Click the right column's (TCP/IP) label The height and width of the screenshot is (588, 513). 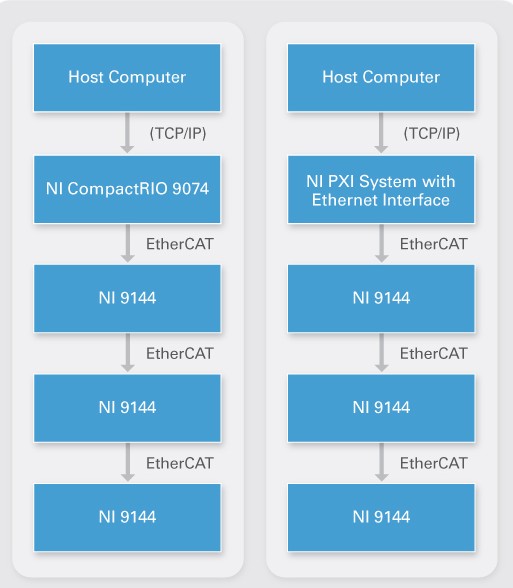click(432, 133)
